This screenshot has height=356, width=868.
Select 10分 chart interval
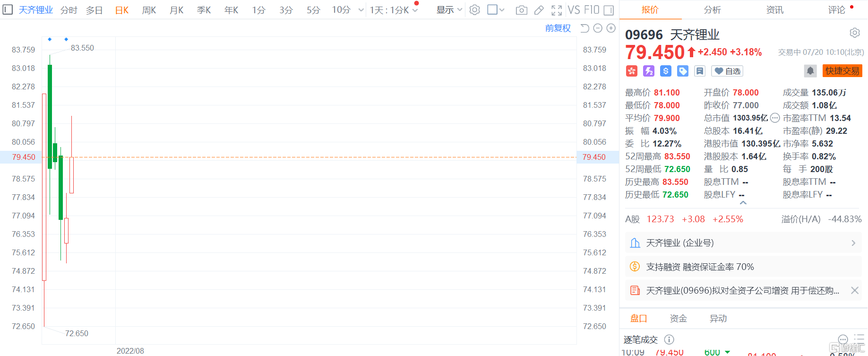click(x=341, y=10)
